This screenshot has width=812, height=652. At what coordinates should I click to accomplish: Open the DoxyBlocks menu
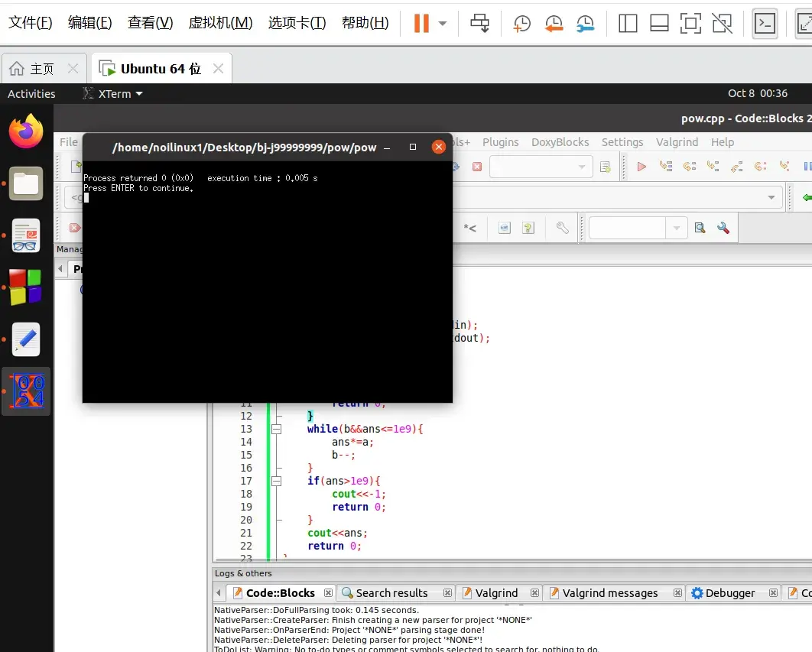click(x=560, y=142)
